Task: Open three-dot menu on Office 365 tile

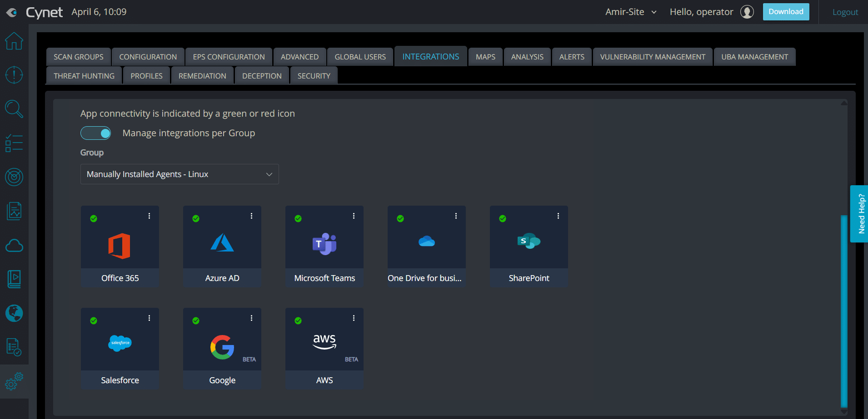Action: click(149, 216)
